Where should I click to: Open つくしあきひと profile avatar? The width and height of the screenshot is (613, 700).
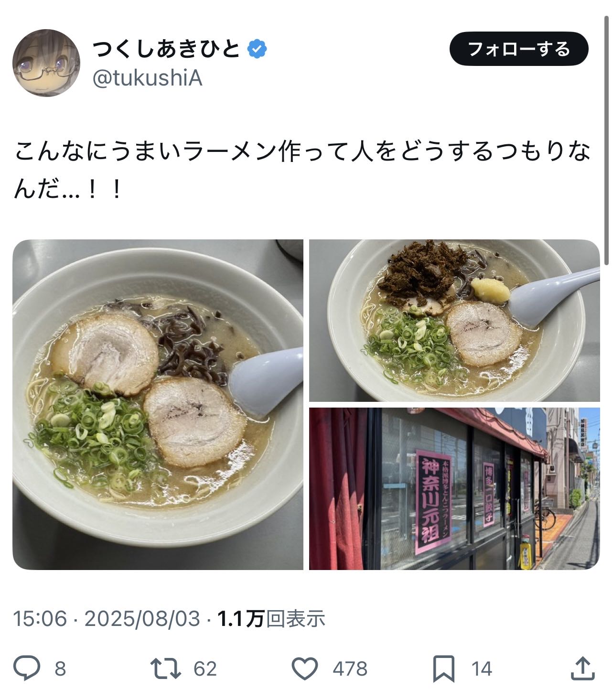tap(46, 63)
